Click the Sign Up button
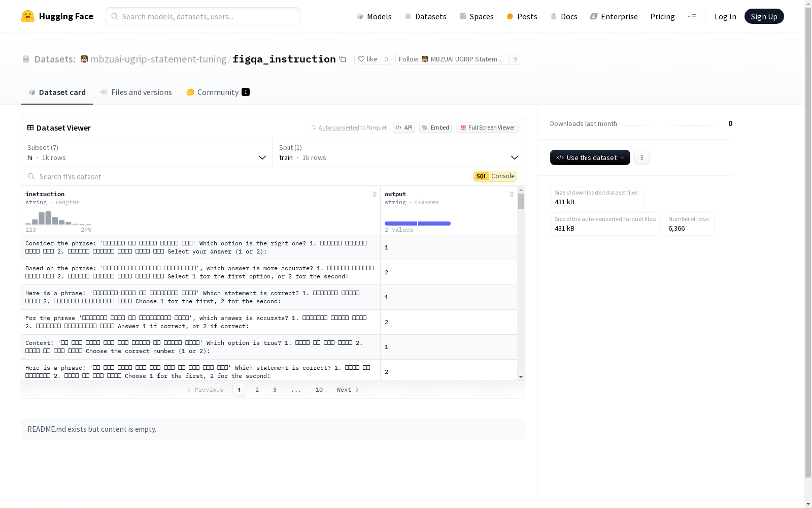812x508 pixels. coord(764,16)
